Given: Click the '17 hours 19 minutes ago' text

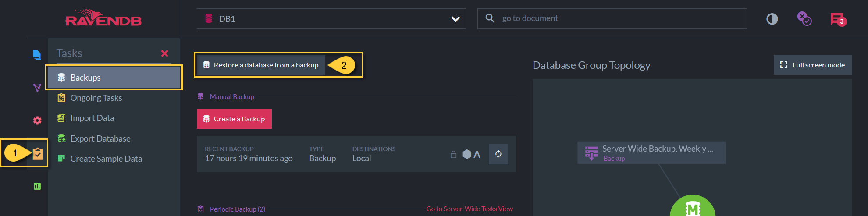Looking at the screenshot, I should (249, 158).
